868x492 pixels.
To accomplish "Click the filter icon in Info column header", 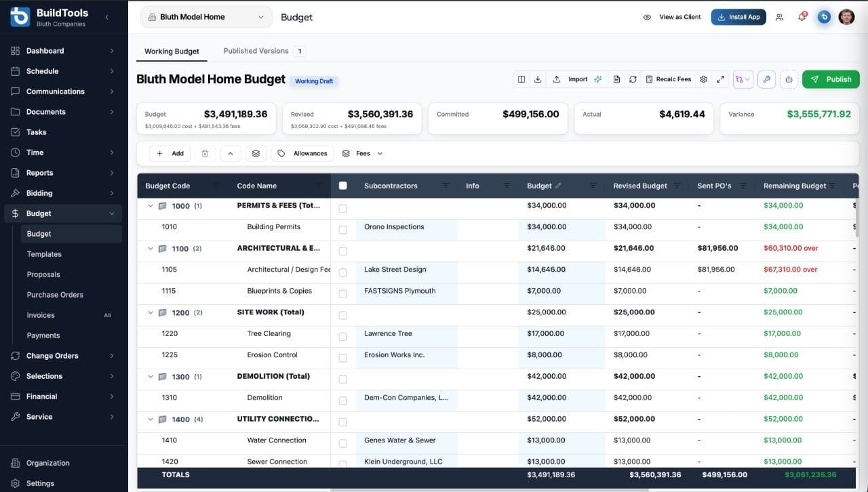I will [x=507, y=186].
